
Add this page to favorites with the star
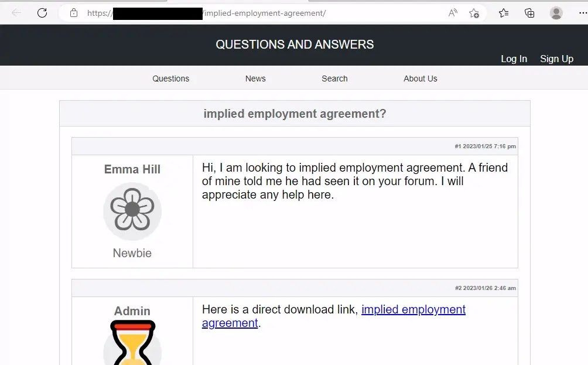pyautogui.click(x=474, y=13)
